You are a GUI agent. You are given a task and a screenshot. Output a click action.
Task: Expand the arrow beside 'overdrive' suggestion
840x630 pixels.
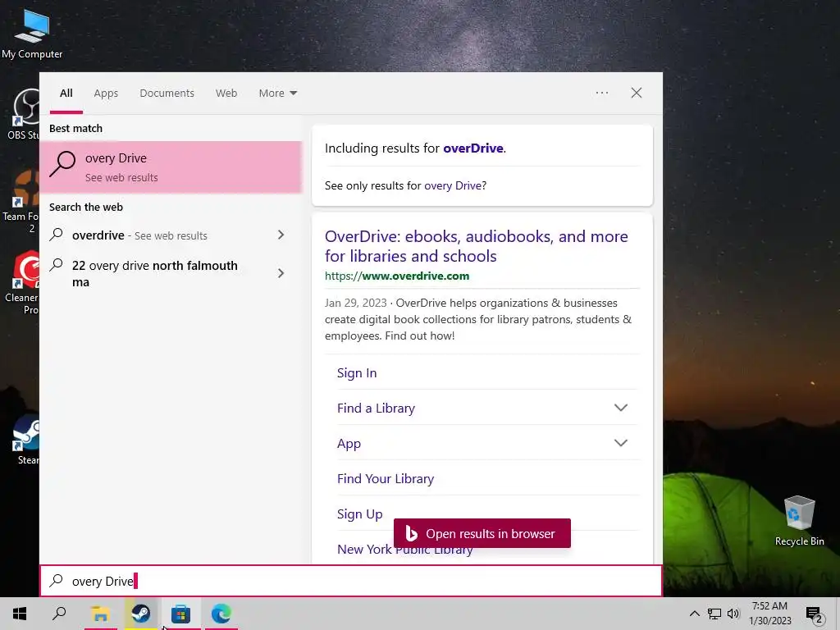pyautogui.click(x=281, y=235)
